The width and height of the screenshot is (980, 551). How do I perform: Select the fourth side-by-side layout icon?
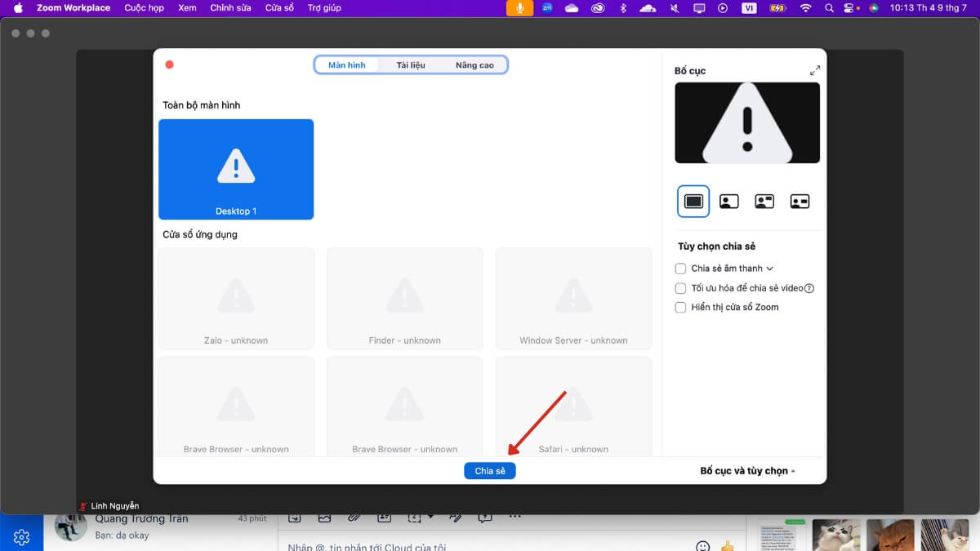coord(800,201)
